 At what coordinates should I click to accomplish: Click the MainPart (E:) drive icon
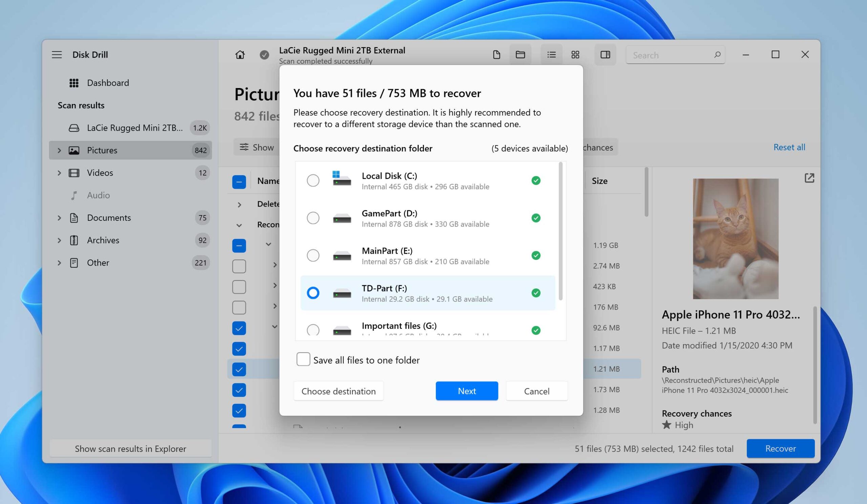[342, 256]
